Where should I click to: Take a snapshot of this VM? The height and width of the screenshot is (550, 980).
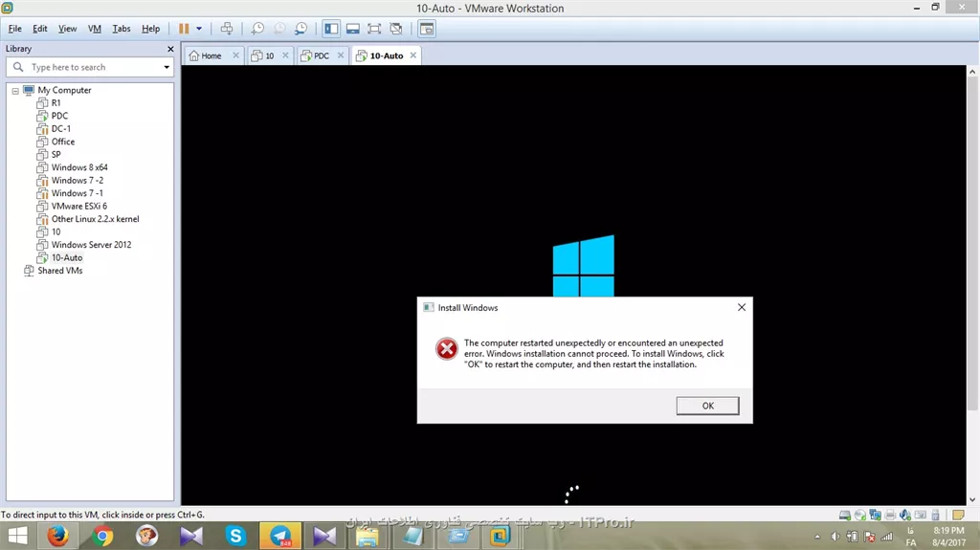(x=257, y=29)
